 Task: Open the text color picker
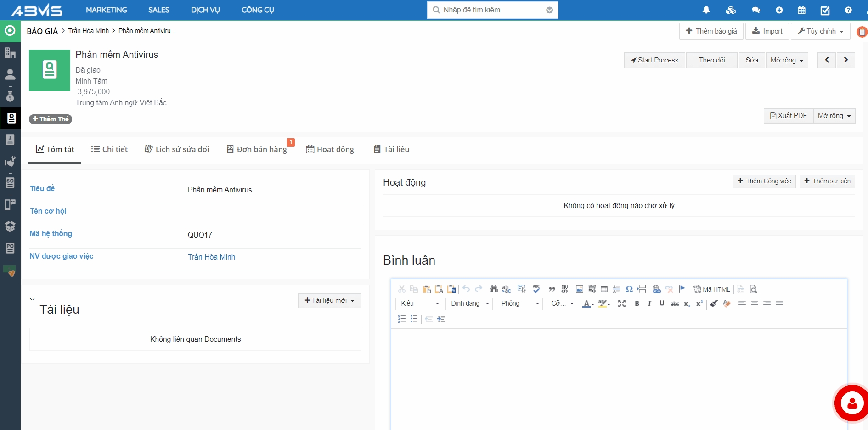588,304
